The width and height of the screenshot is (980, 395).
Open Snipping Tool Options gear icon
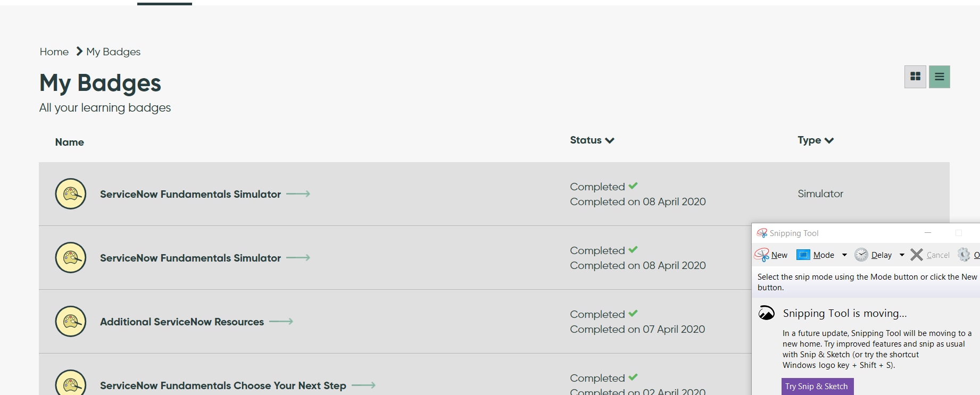point(964,255)
